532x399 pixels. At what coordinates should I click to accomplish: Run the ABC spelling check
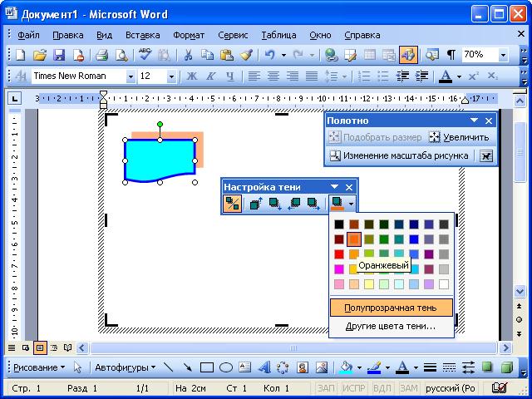point(145,54)
